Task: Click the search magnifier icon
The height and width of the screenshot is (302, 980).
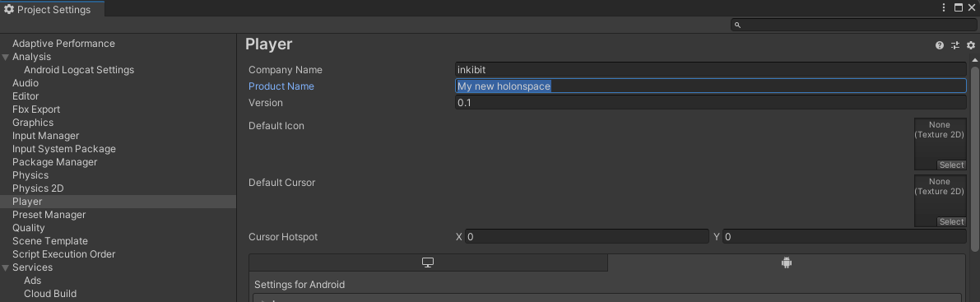Action: (737, 25)
